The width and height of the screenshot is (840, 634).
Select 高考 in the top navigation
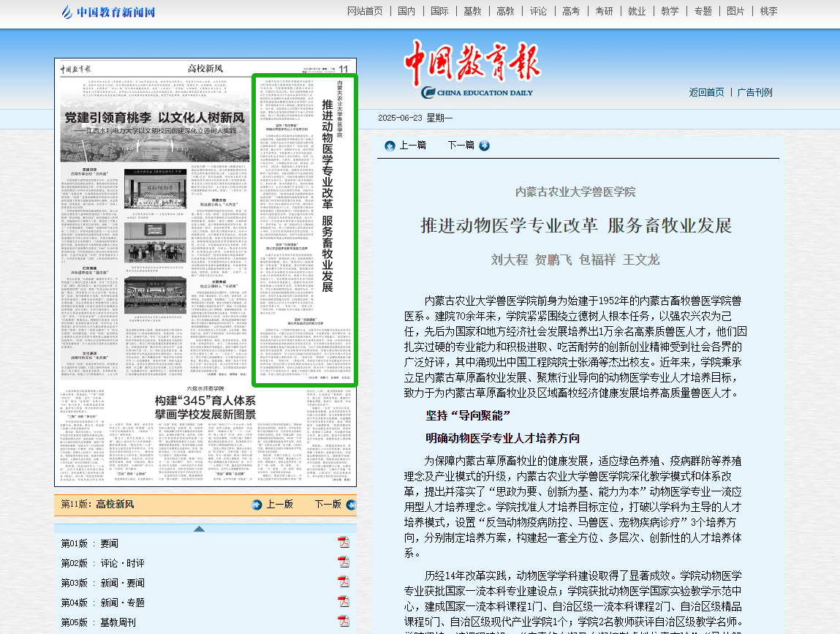571,11
